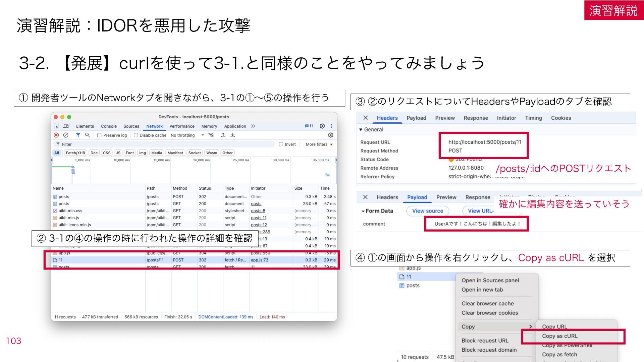Click the View source button
This screenshot has width=644, height=362.
(428, 211)
